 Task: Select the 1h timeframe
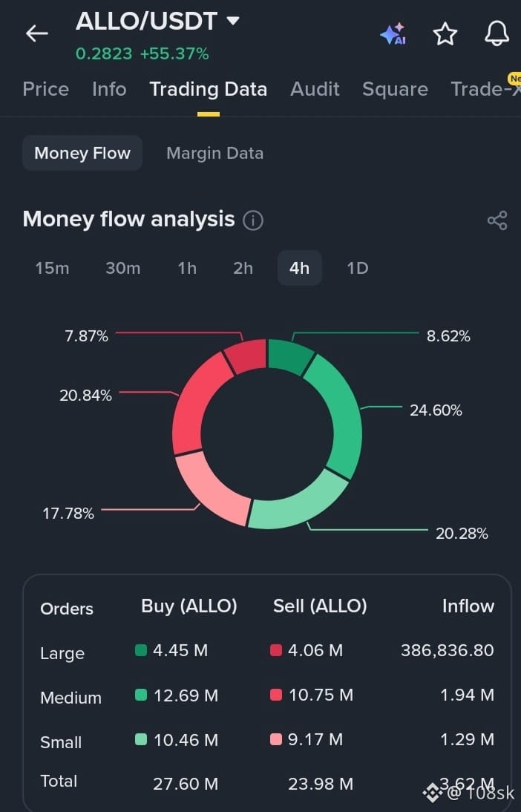tap(187, 268)
